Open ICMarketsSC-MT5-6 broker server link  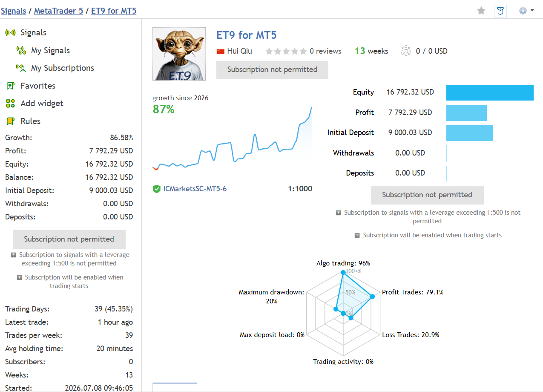click(x=195, y=189)
